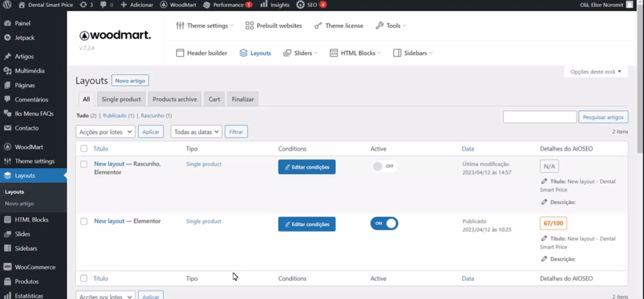Click the Pesquisar artigos button
Image resolution: width=644 pixels, height=299 pixels.
click(x=603, y=117)
